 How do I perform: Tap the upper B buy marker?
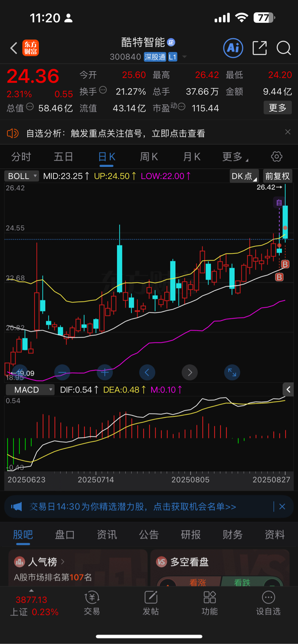[x=285, y=264]
